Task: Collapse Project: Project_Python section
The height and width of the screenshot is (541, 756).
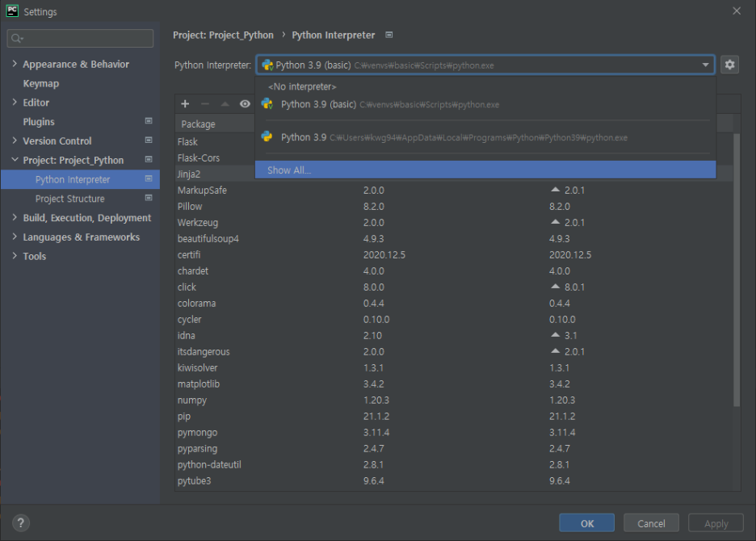Action: pos(15,160)
